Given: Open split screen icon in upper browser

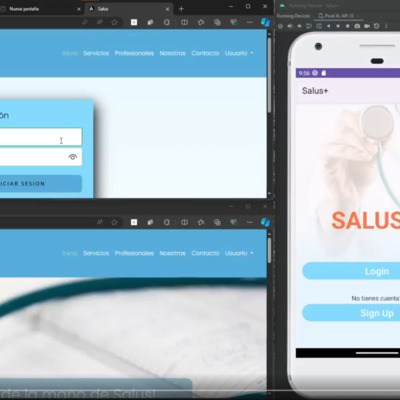Looking at the screenshot, I should [x=184, y=22].
